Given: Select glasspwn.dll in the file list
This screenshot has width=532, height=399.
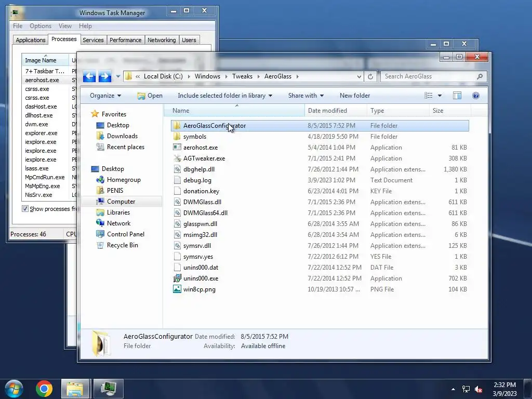Looking at the screenshot, I should click(x=320, y=223).
